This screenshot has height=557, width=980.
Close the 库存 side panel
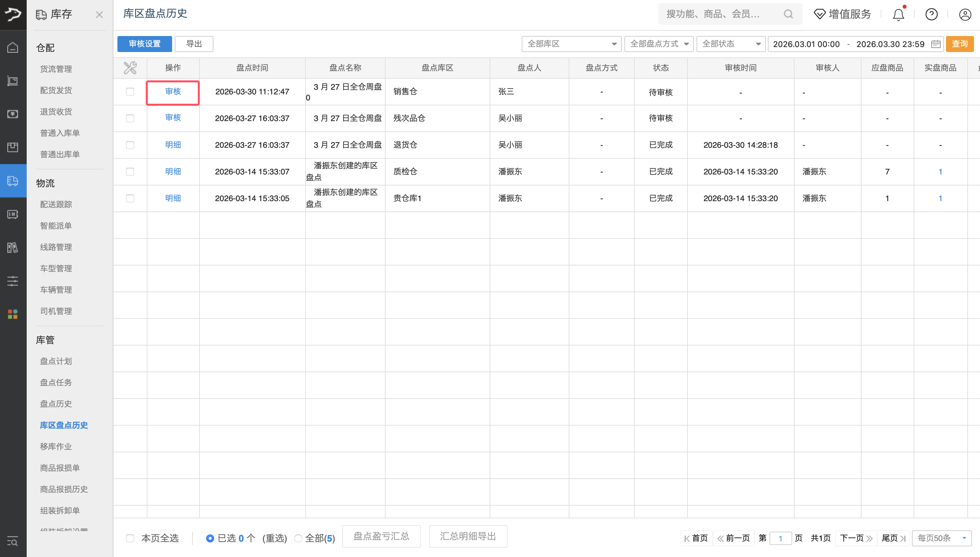coord(99,15)
